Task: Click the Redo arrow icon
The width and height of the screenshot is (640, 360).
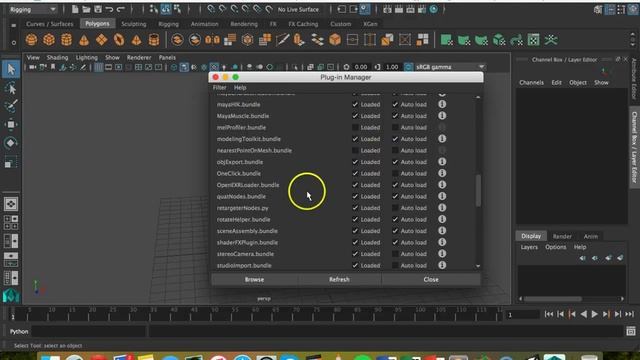Action: 121,9
